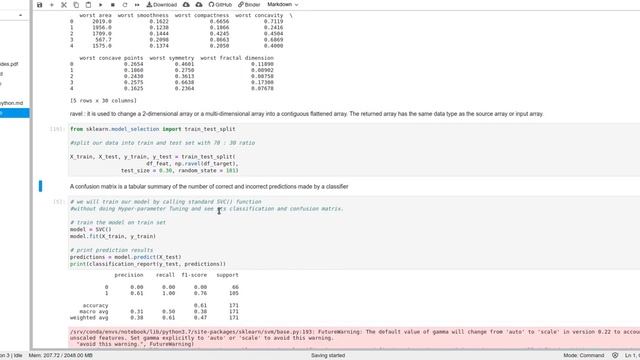The width and height of the screenshot is (640, 360).
Task: Click the Binder toolbar button
Action: pyautogui.click(x=249, y=4)
